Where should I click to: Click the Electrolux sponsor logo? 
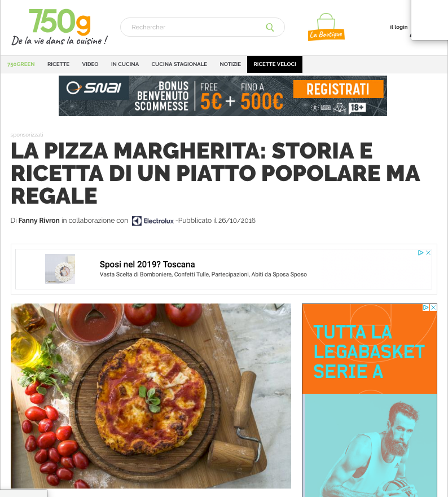pyautogui.click(x=153, y=221)
